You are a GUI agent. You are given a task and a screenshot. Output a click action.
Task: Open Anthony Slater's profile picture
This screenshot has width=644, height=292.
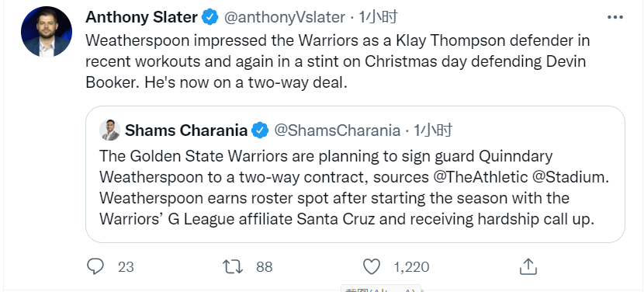click(x=47, y=31)
